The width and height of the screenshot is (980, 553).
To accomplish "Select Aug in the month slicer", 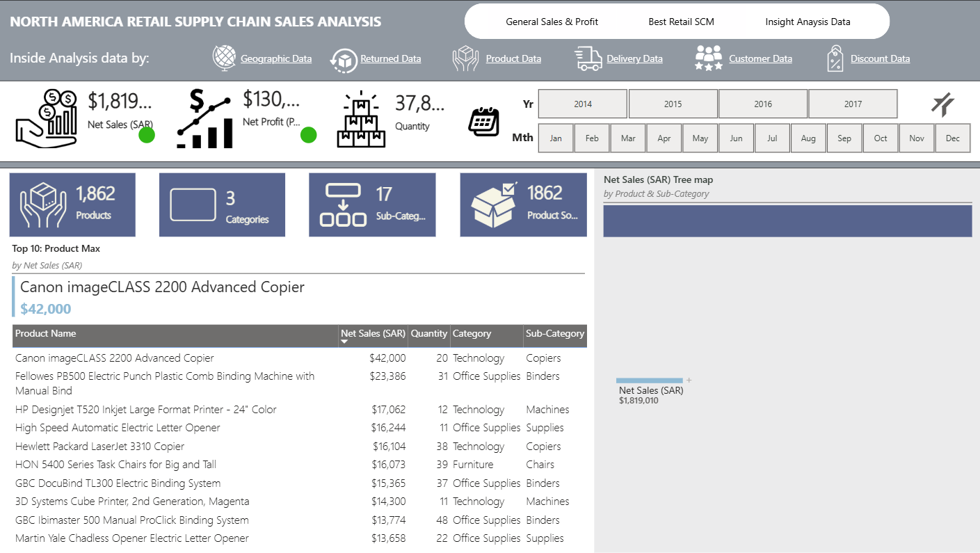I will (x=808, y=138).
